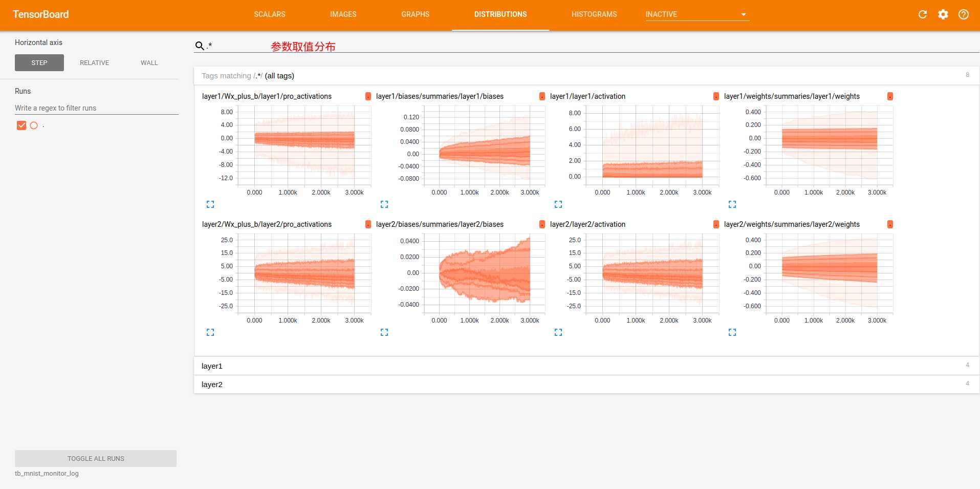Click the TensorBoard logo title

coord(41,14)
